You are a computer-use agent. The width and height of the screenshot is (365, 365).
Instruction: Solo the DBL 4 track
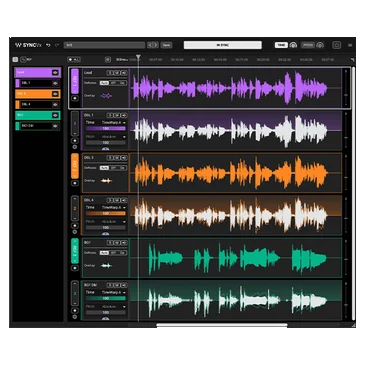[110, 200]
